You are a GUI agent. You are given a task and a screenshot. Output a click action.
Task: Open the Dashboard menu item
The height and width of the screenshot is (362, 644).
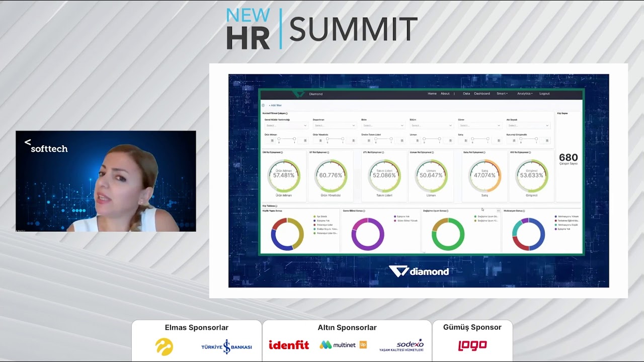tap(482, 94)
